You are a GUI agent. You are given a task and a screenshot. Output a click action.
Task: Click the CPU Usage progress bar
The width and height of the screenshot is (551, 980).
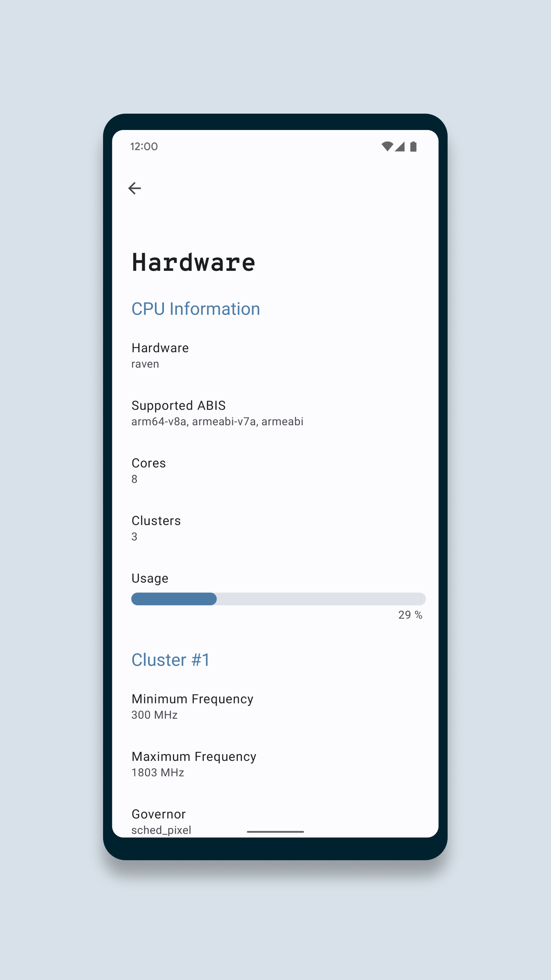pos(278,599)
